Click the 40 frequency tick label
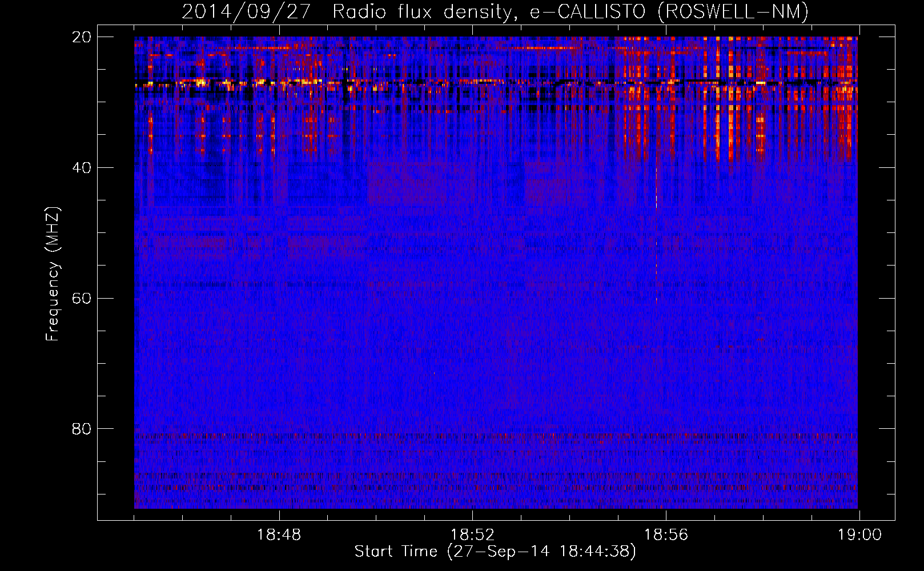 [x=82, y=168]
